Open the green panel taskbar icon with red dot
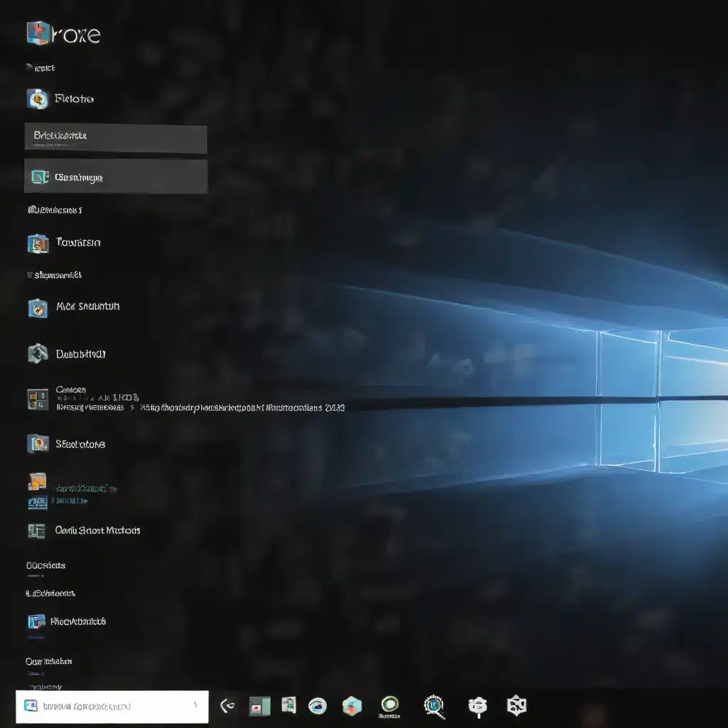 pos(259,706)
